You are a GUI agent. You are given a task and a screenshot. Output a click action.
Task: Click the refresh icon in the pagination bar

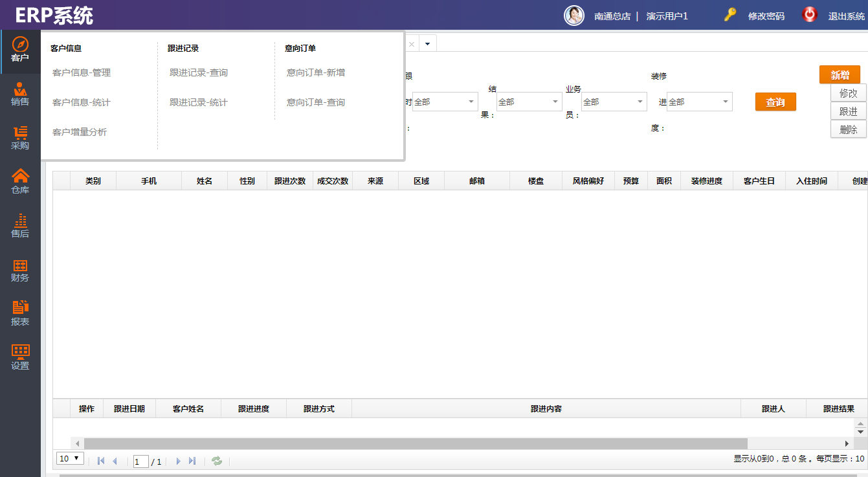pos(217,461)
